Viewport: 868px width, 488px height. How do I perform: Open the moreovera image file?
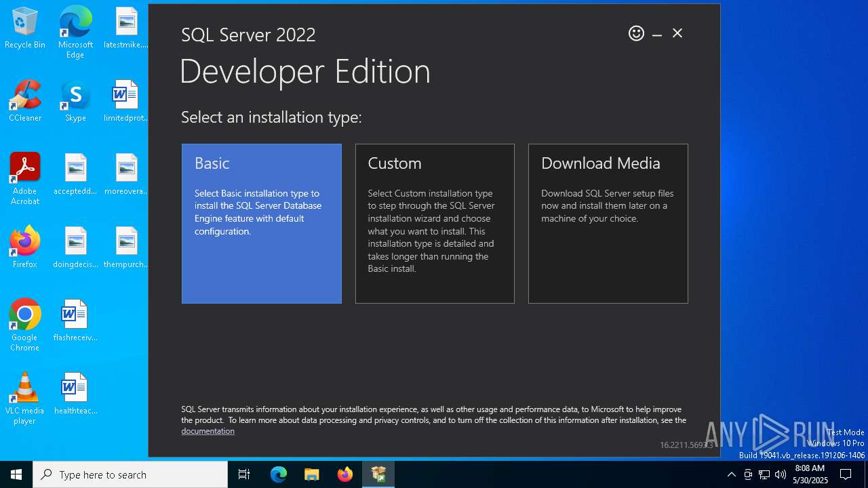(126, 175)
